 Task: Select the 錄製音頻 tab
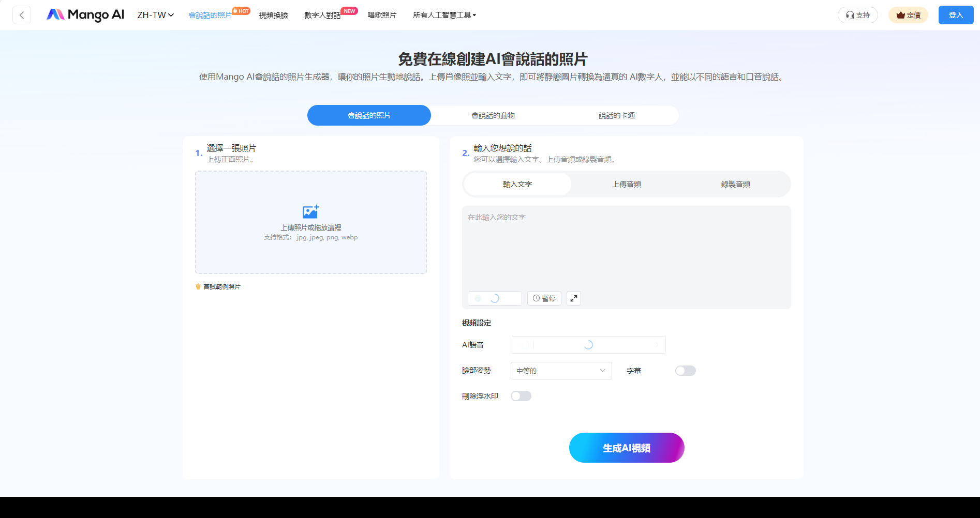point(735,184)
